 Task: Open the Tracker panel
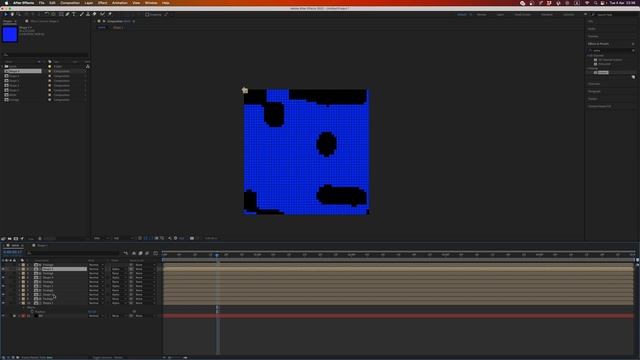(593, 99)
